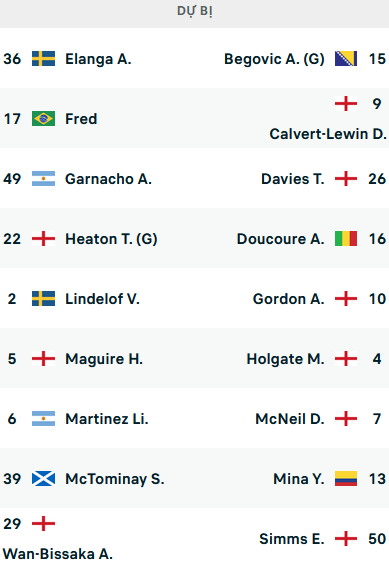Click England flag above Calvert-Lewin D.
Image resolution: width=389 pixels, height=567 pixels.
point(346,103)
